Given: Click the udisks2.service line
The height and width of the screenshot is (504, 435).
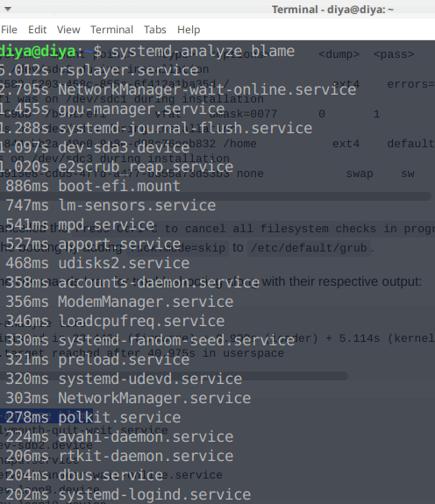Looking at the screenshot, I should coord(97,263).
